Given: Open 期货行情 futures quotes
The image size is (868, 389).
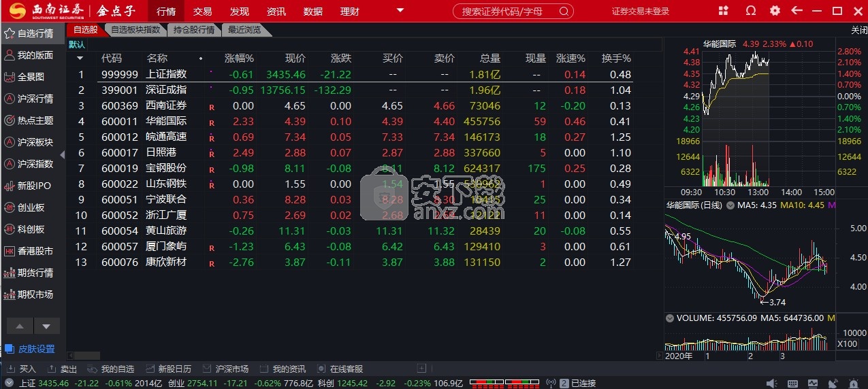Looking at the screenshot, I should click(34, 272).
